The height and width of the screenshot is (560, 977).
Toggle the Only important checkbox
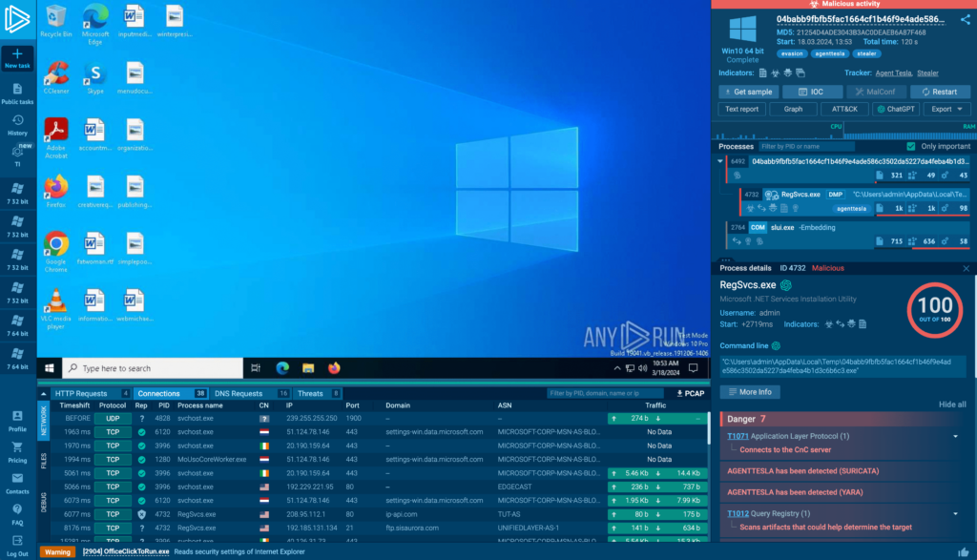[912, 146]
